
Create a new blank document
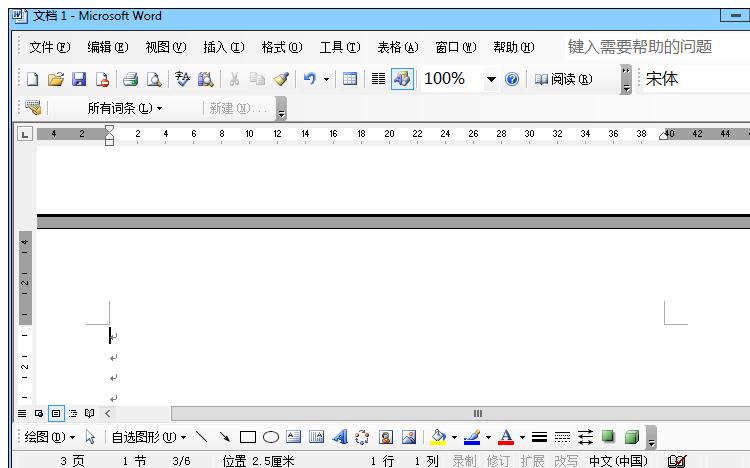pos(33,79)
